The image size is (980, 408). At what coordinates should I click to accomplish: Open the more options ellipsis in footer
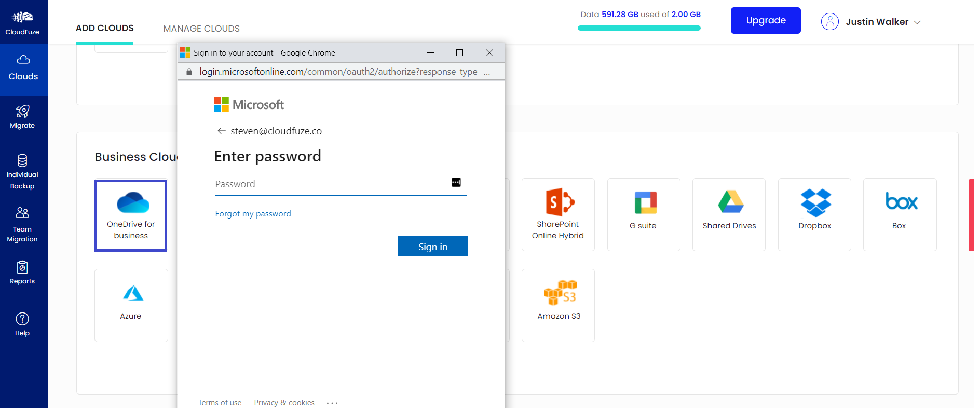coord(332,403)
